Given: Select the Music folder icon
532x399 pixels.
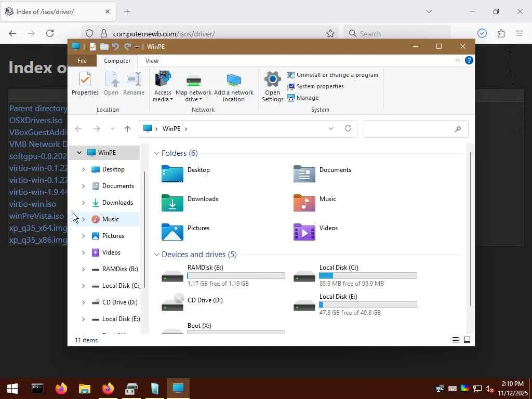Looking at the screenshot, I should click(x=304, y=203).
